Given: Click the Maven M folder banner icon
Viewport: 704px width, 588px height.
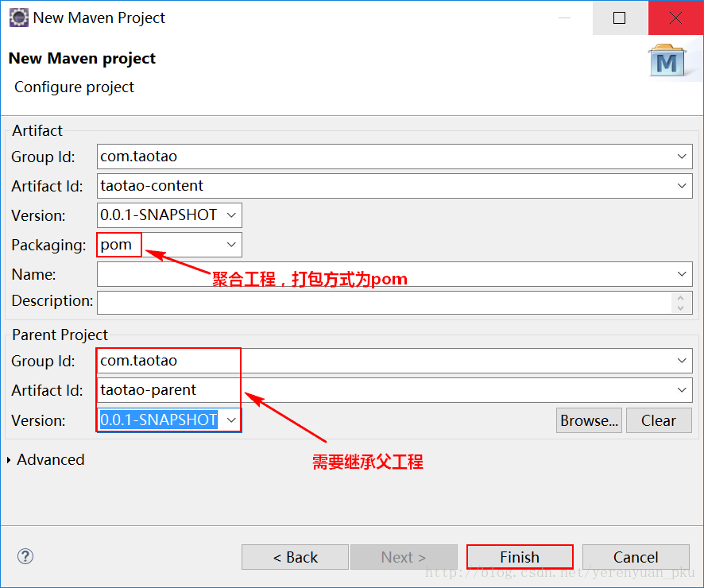Looking at the screenshot, I should click(667, 60).
